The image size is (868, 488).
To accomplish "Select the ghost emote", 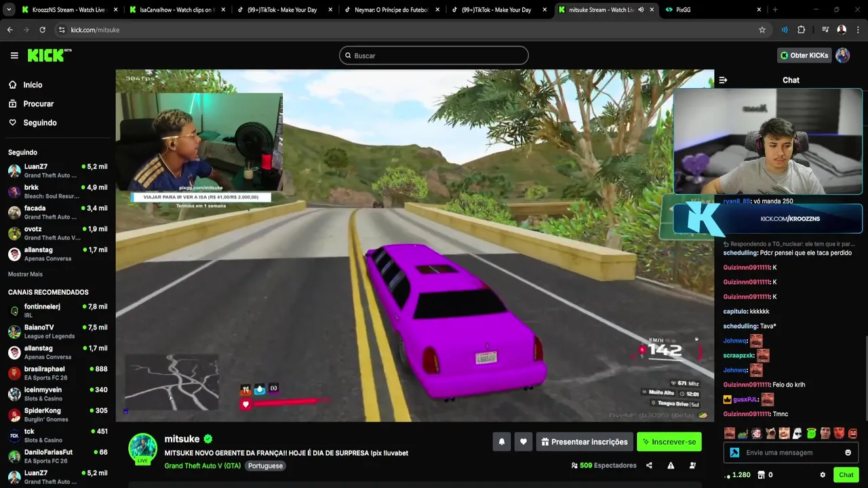I will pos(797,433).
